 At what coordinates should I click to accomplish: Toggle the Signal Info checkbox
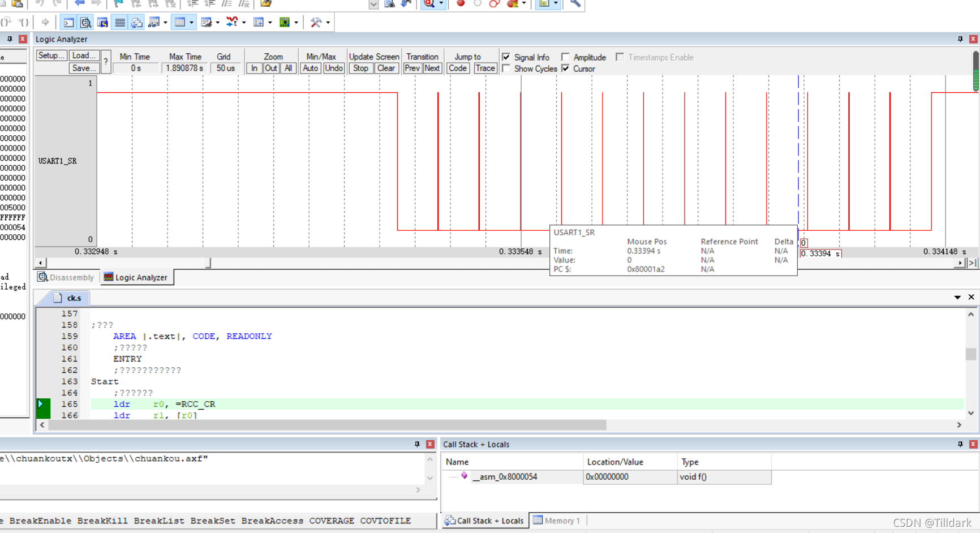pos(506,57)
